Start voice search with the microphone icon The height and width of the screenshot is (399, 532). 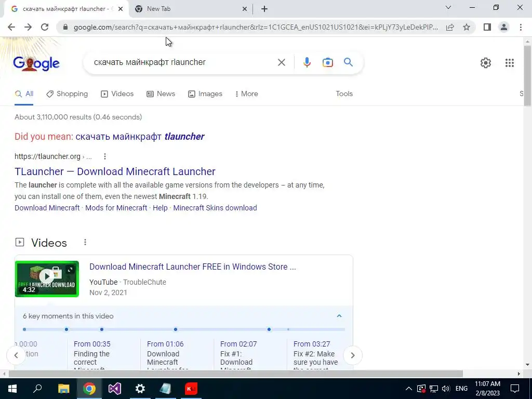pyautogui.click(x=307, y=62)
